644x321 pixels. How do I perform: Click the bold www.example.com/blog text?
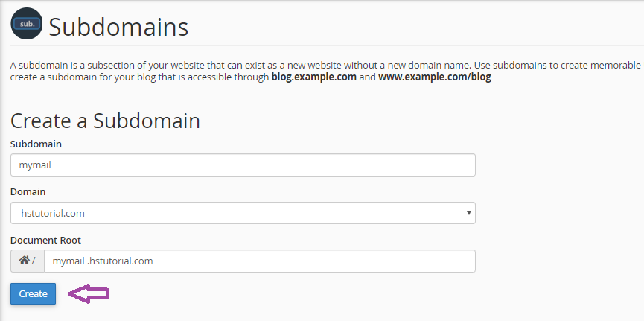pyautogui.click(x=434, y=77)
